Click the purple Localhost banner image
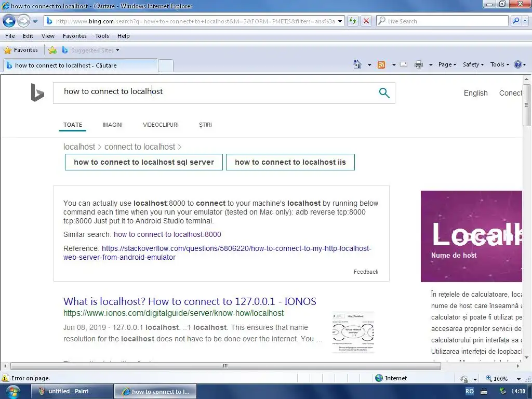The width and height of the screenshot is (532, 399). pyautogui.click(x=471, y=236)
